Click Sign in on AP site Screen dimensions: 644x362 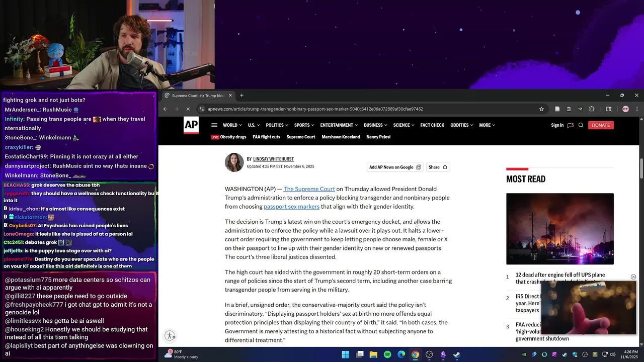(557, 125)
